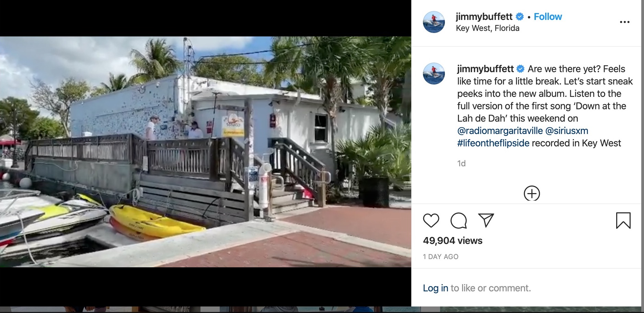Like the post with the heart icon

[431, 221]
